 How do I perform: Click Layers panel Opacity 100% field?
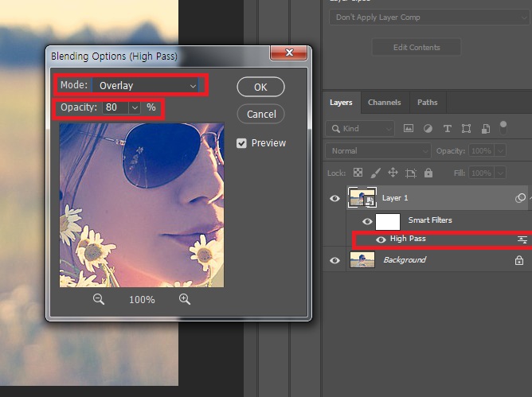pyautogui.click(x=482, y=151)
